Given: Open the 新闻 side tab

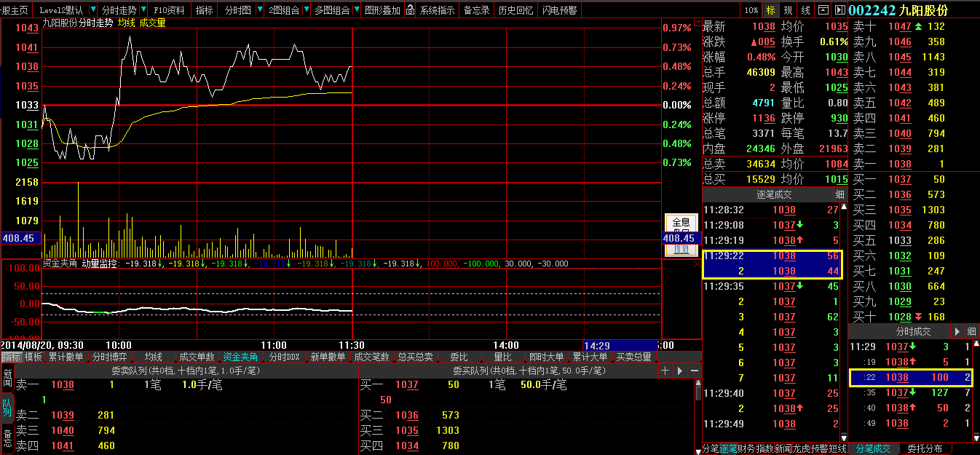Looking at the screenshot, I should click(x=7, y=378).
